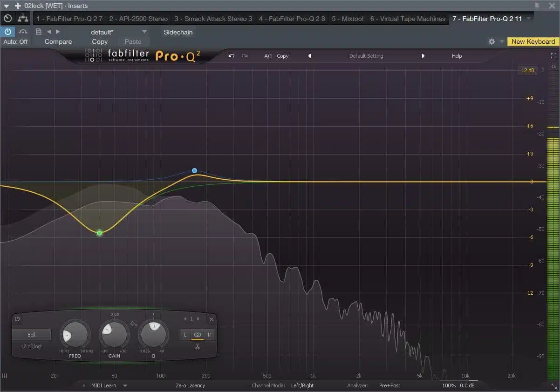560x392 pixels.
Task: Click Copy next to A/B
Action: pyautogui.click(x=283, y=56)
